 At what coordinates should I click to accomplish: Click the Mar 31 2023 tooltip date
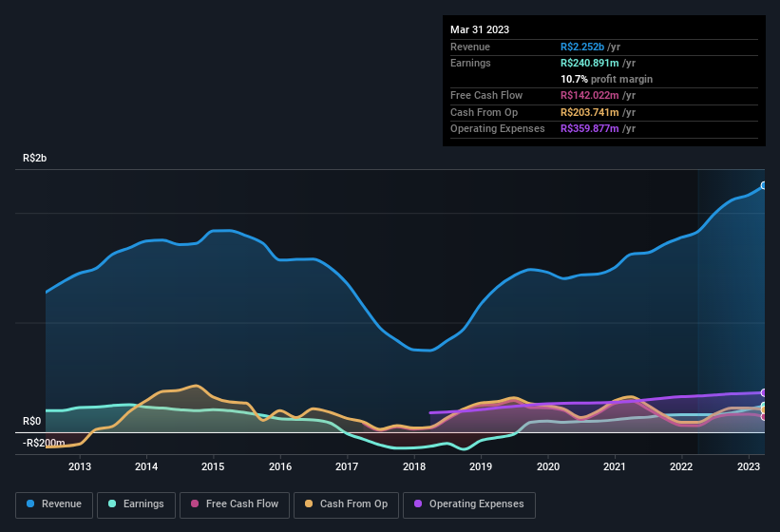pyautogui.click(x=480, y=29)
